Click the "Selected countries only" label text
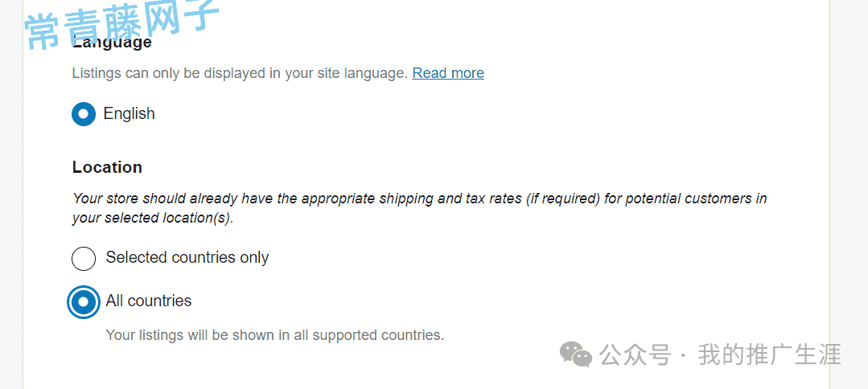Screen dimensions: 868x389 tap(187, 257)
